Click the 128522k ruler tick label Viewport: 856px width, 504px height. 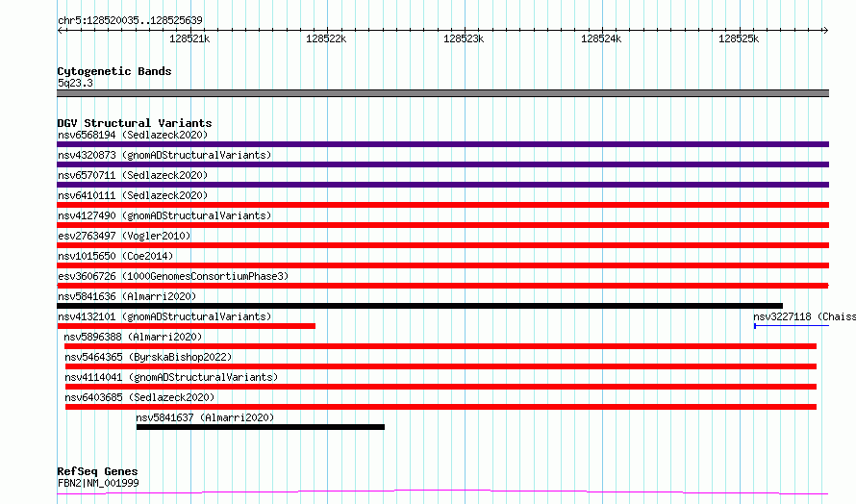(x=326, y=38)
